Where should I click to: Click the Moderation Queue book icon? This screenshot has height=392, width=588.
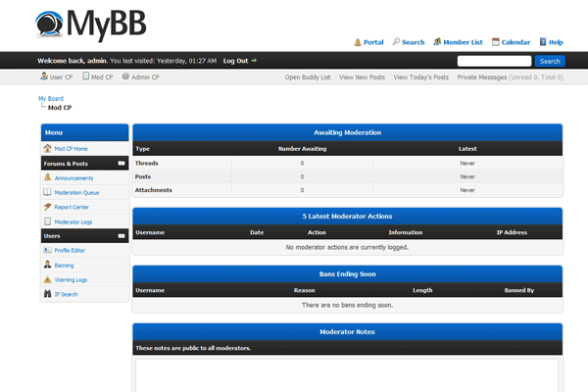point(47,192)
